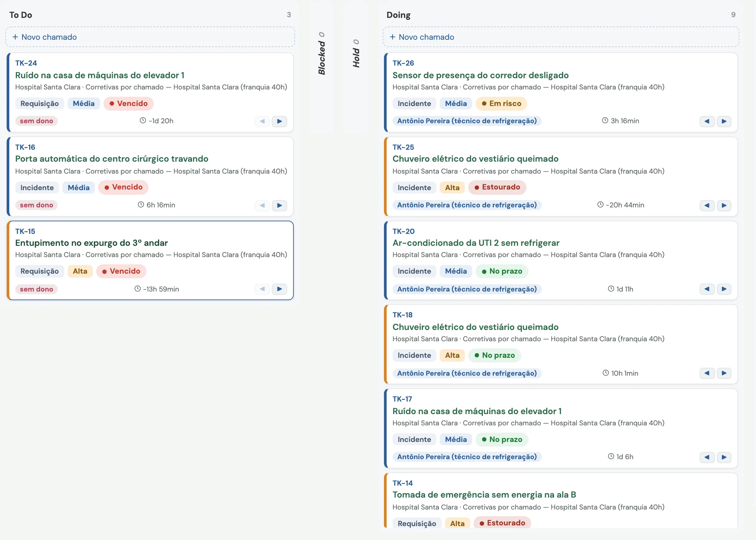
Task: Move TK-17 back with left arrow
Action: coord(707,457)
